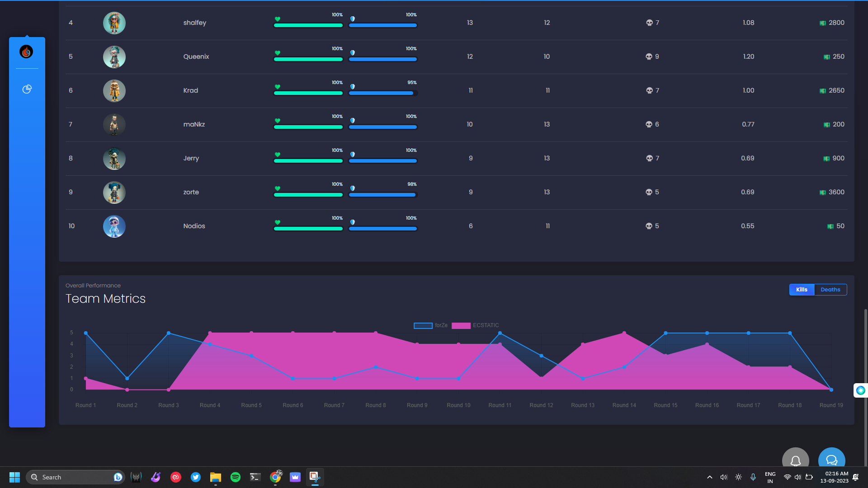Select the Kills view toggle
868x488 pixels.
click(x=802, y=290)
